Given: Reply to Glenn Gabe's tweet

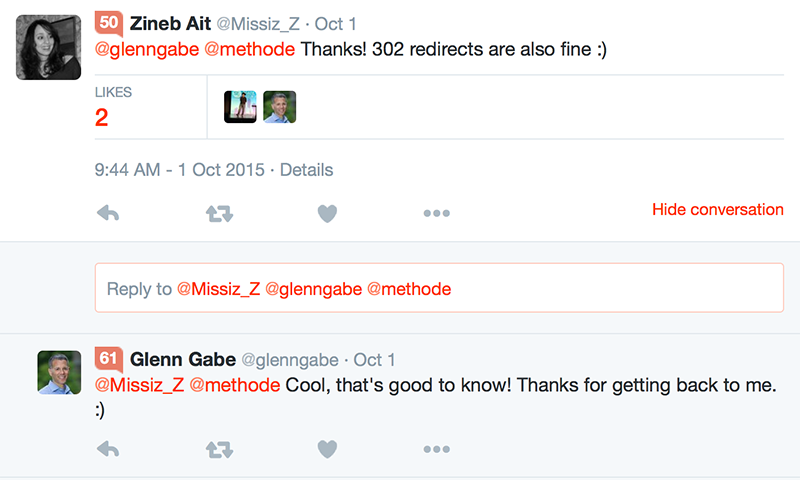Looking at the screenshot, I should click(108, 449).
